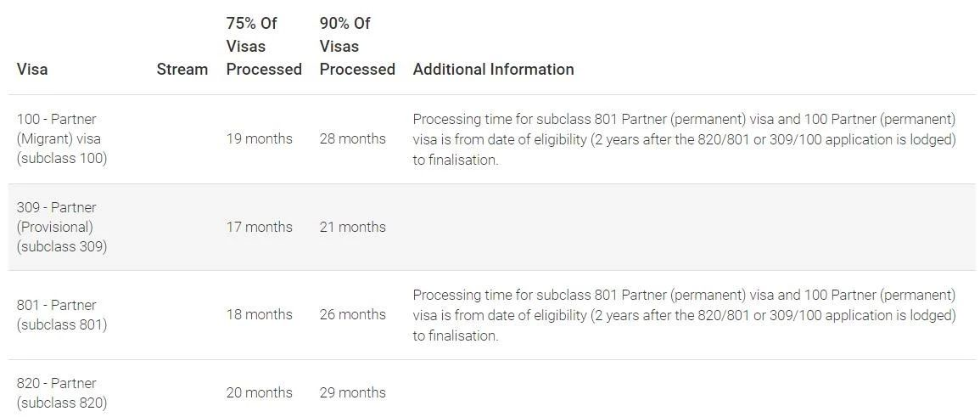Click the subclass 801 additional information text

684,314
